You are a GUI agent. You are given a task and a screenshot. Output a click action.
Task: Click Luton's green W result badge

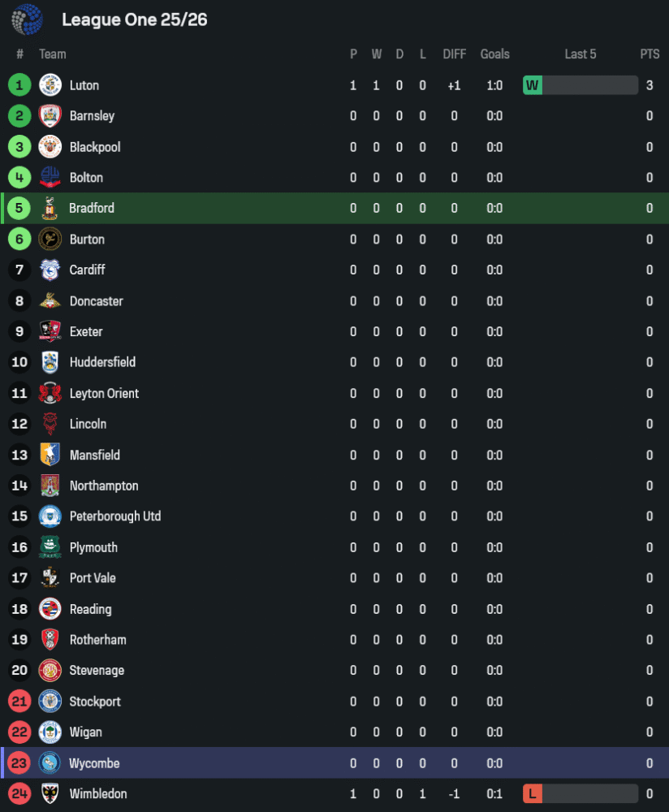(533, 85)
